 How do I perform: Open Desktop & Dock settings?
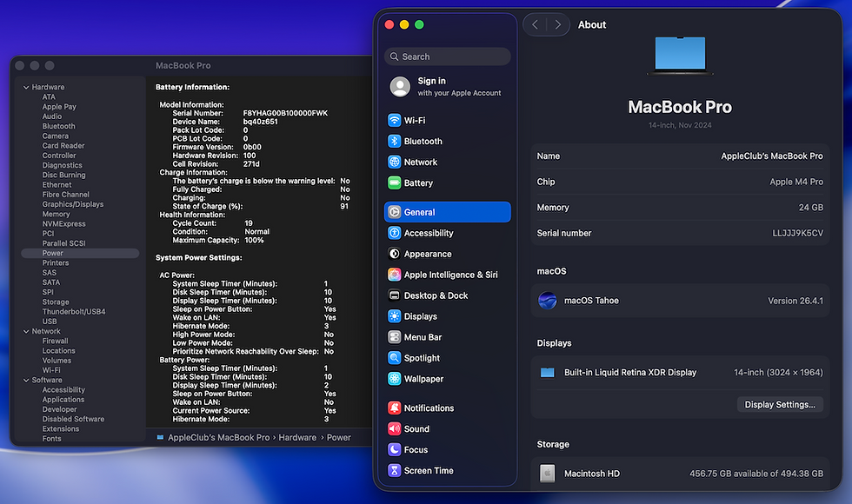tap(447, 295)
